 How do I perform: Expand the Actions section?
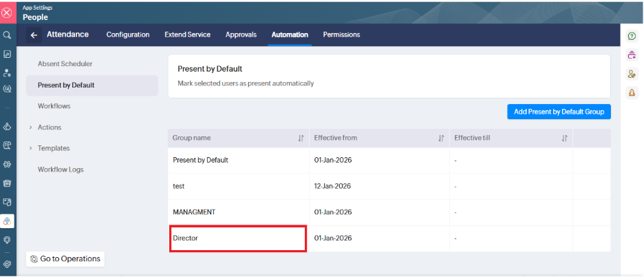point(49,127)
